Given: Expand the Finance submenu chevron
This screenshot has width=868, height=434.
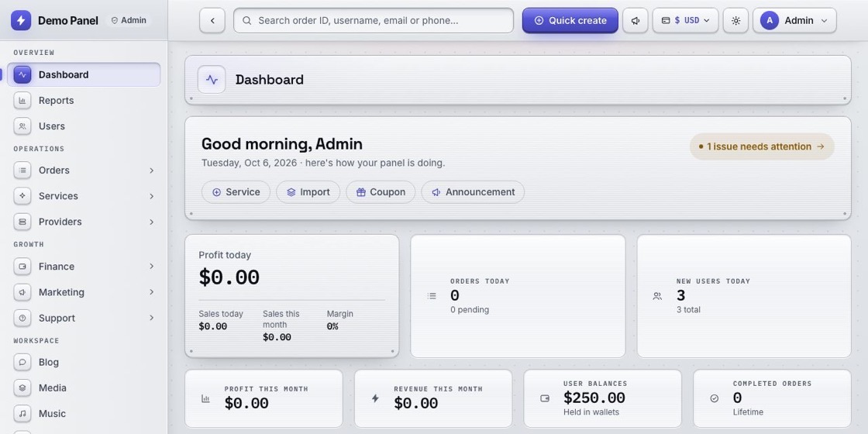Looking at the screenshot, I should click(151, 267).
